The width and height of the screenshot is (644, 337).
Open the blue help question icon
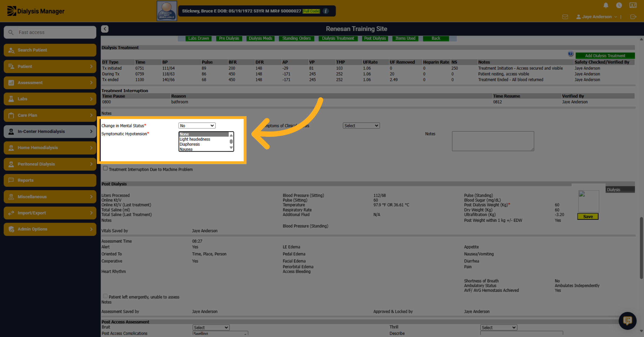pos(570,54)
